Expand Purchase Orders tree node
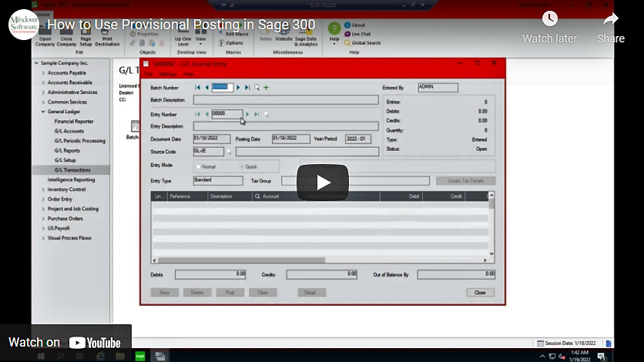 pos(43,219)
